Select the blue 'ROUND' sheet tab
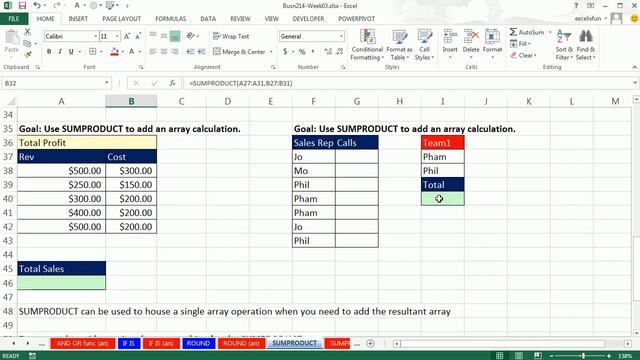Viewport: 640px width, 360px height. (x=198, y=344)
